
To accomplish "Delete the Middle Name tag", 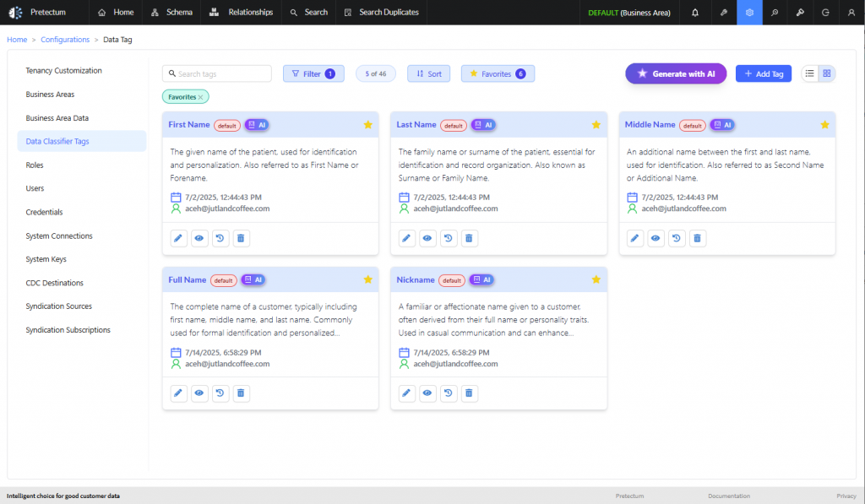I will click(x=698, y=238).
